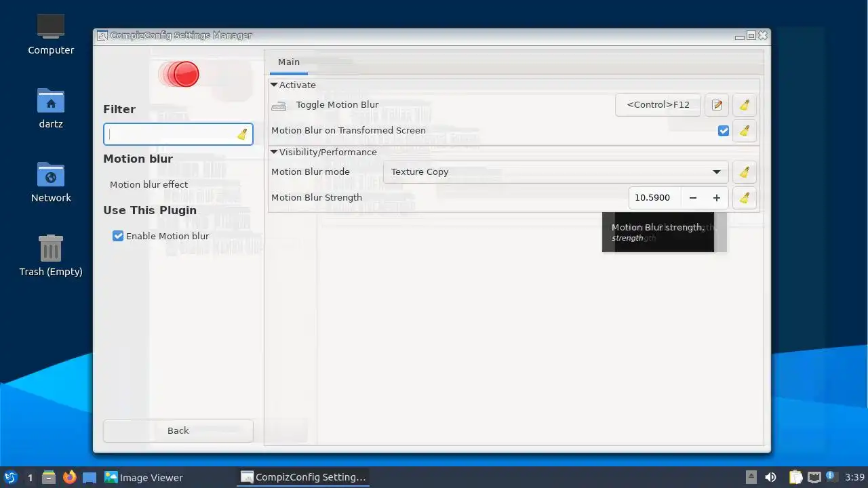Screen dimensions: 868x488
Task: Toggle Motion Blur on Transformed Screen checkbox
Action: pos(724,131)
